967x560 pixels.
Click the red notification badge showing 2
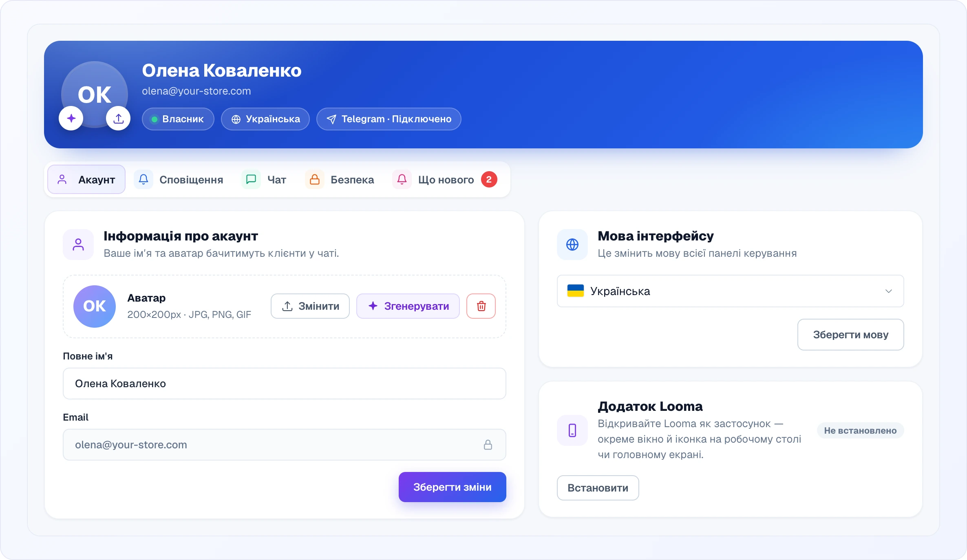pyautogui.click(x=489, y=179)
